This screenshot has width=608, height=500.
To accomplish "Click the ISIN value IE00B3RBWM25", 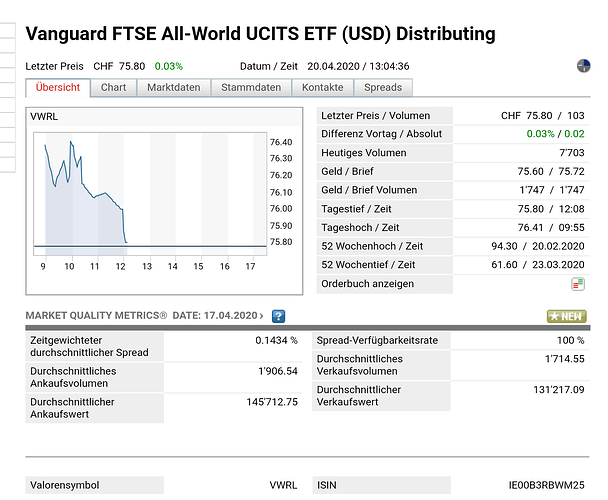I will (x=546, y=485).
